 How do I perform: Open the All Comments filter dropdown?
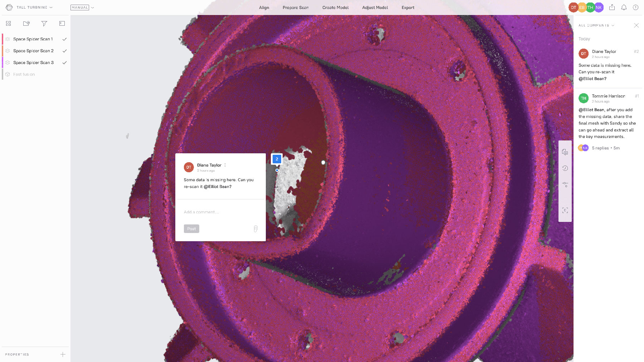596,25
